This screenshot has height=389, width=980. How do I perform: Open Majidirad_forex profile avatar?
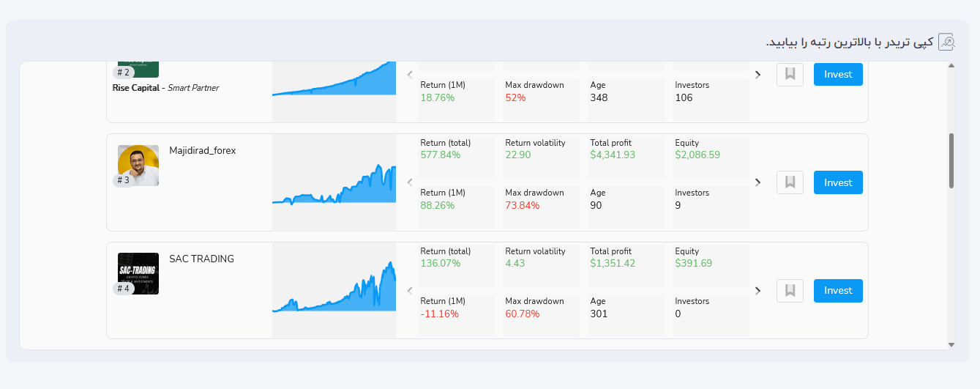[x=138, y=165]
